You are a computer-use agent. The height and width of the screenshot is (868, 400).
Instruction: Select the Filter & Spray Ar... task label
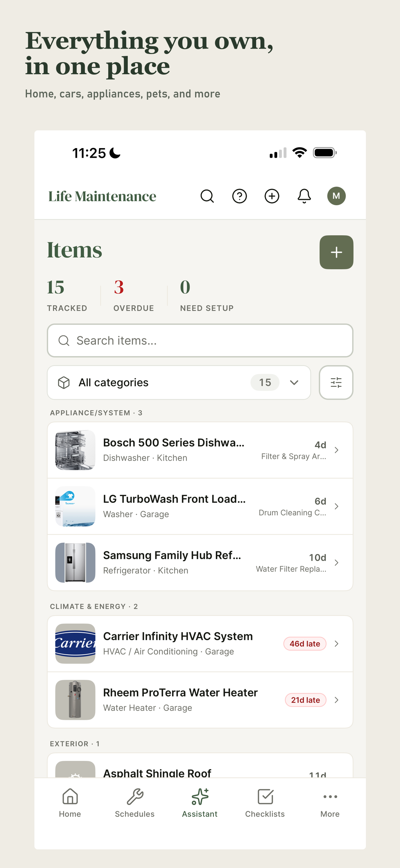point(294,456)
